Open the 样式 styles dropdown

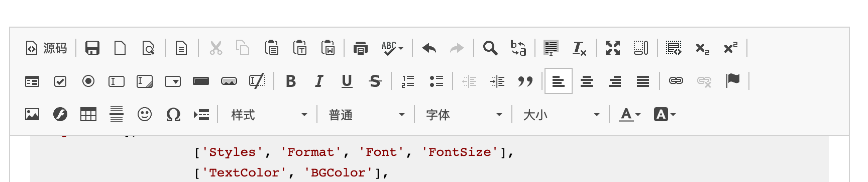269,115
